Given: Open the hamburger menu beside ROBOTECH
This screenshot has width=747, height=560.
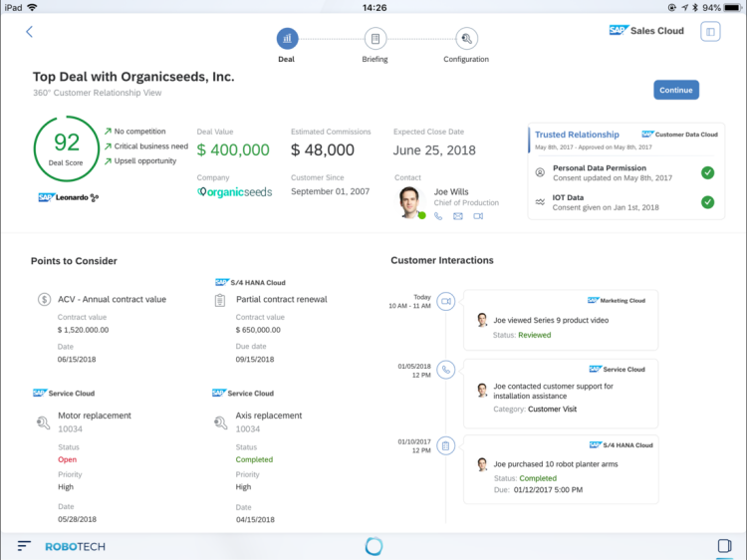Looking at the screenshot, I should 24,546.
